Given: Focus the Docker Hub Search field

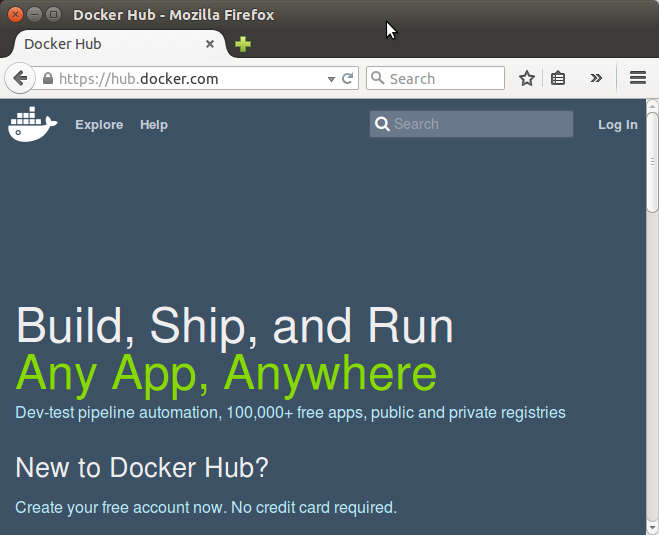Looking at the screenshot, I should (471, 124).
